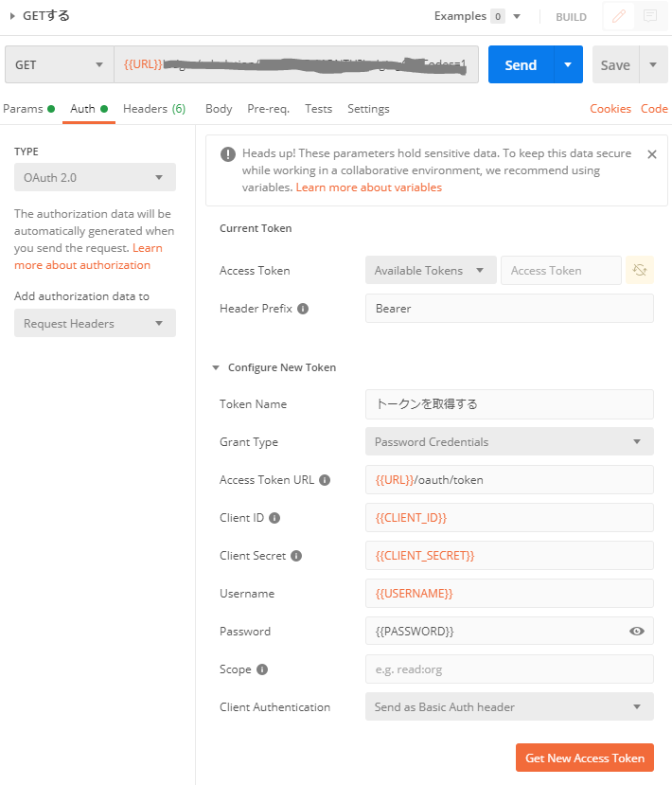
Task: Click the {{CLIENT_SECRET}} field
Action: click(x=509, y=555)
